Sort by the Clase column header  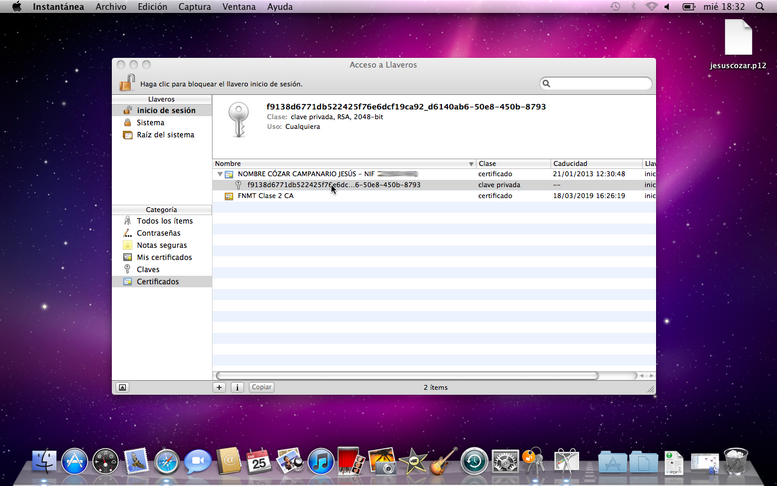pyautogui.click(x=513, y=163)
